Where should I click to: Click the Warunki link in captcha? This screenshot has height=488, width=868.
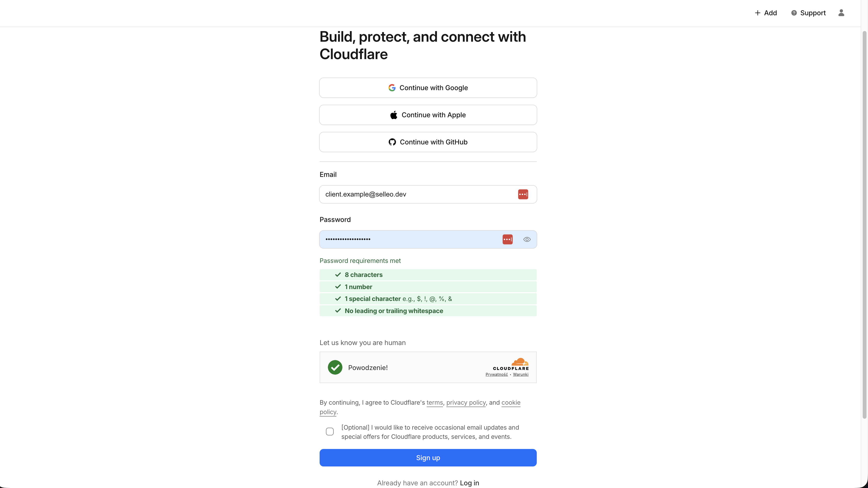click(521, 374)
